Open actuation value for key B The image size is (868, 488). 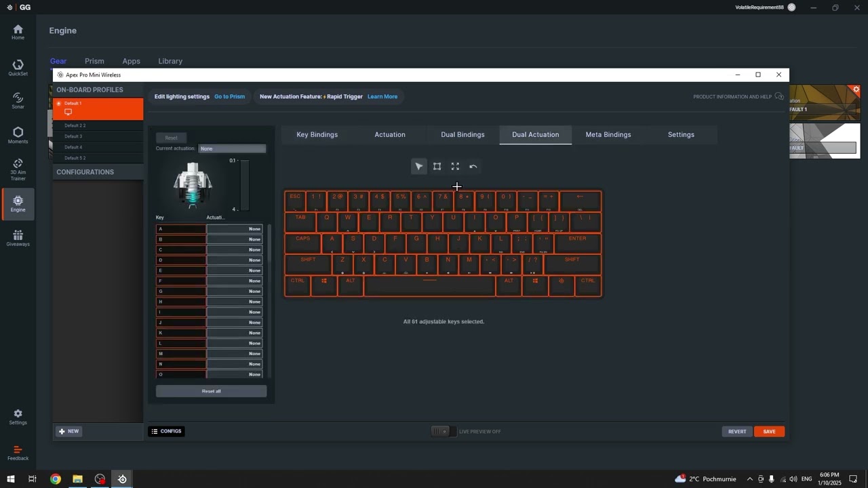(x=235, y=239)
